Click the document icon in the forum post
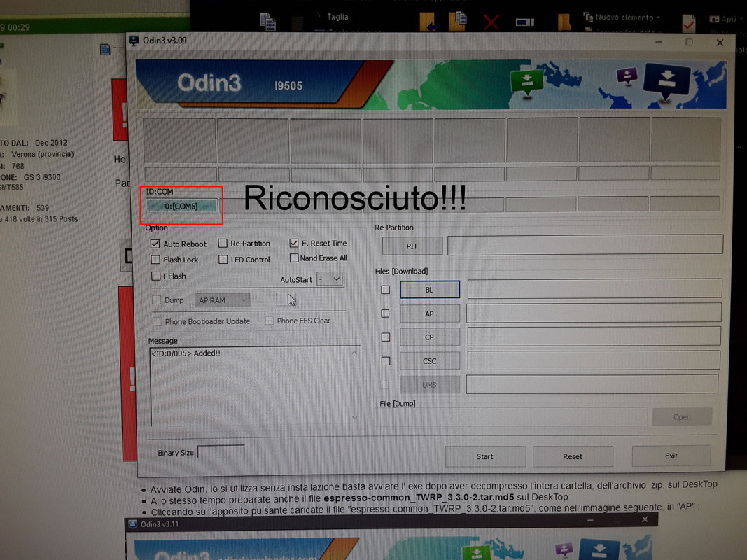Screen dimensions: 747x560 (x=105, y=49)
